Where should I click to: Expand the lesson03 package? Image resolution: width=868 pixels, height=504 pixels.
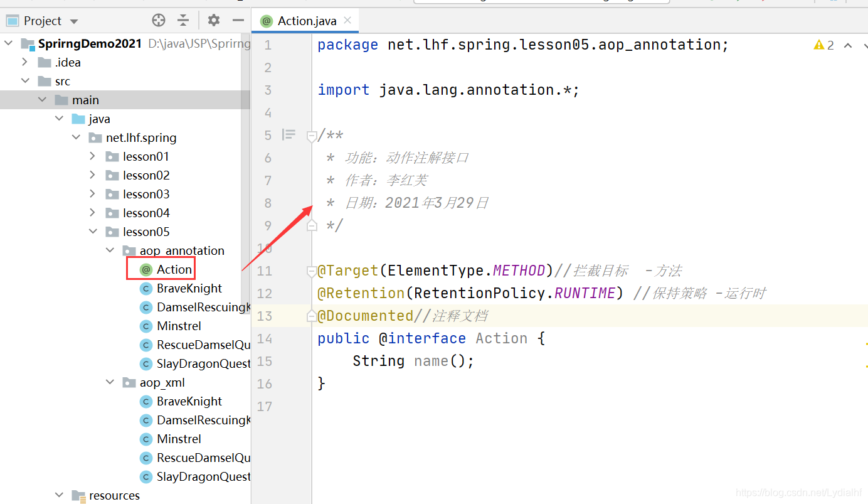[93, 194]
